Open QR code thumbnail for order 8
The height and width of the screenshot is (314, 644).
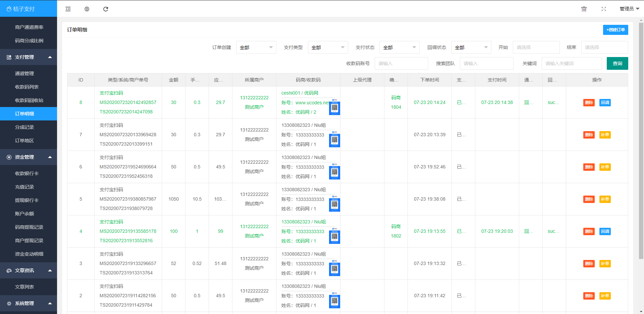[x=334, y=107]
